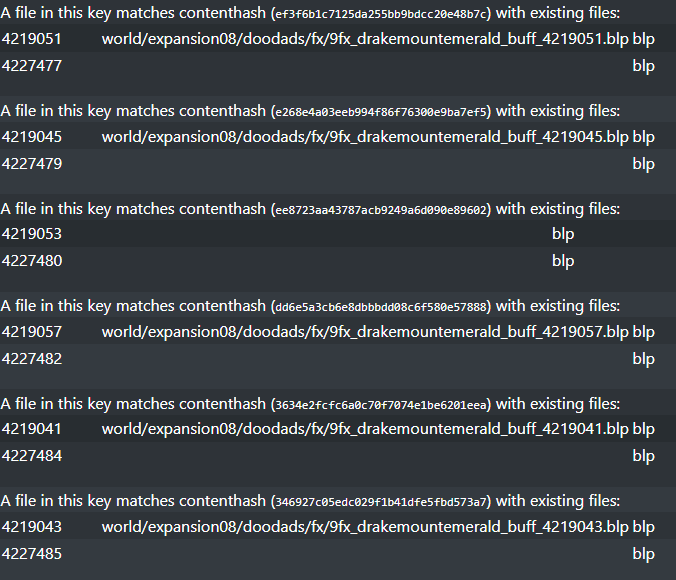Viewport: 676px width, 580px height.
Task: Click contenthash ee8723aa43787acb9249a6d090e89602
Action: [x=381, y=210]
